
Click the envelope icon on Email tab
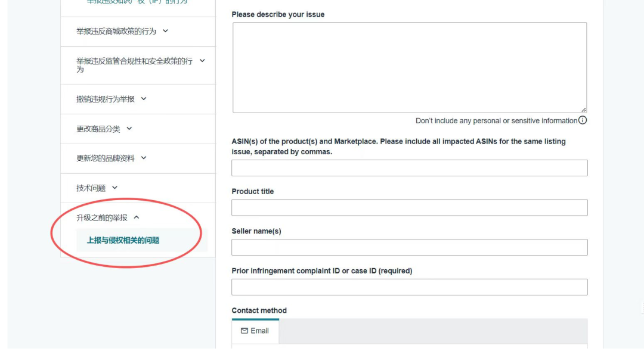click(244, 331)
